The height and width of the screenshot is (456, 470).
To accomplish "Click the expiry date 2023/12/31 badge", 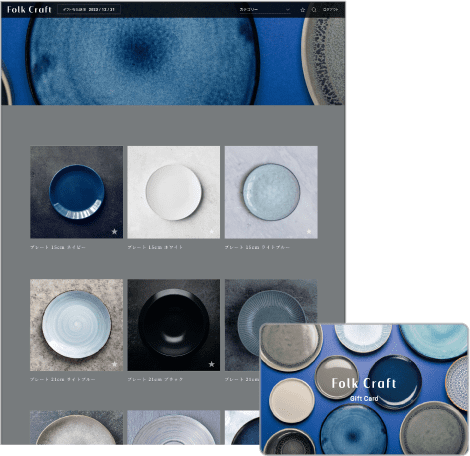I will click(x=89, y=10).
